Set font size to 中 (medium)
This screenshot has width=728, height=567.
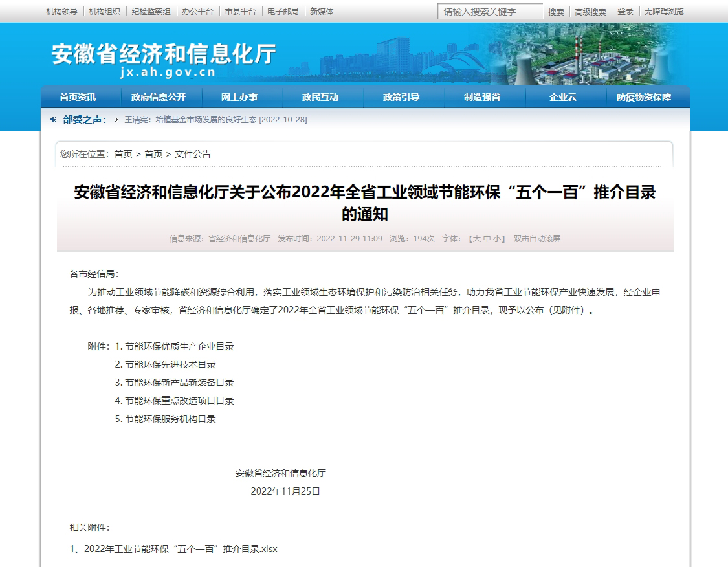tap(487, 239)
